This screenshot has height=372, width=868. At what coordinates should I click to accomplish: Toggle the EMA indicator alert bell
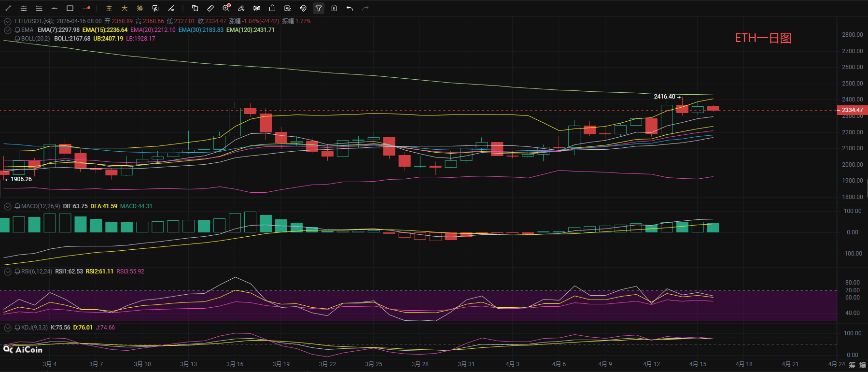click(x=17, y=30)
